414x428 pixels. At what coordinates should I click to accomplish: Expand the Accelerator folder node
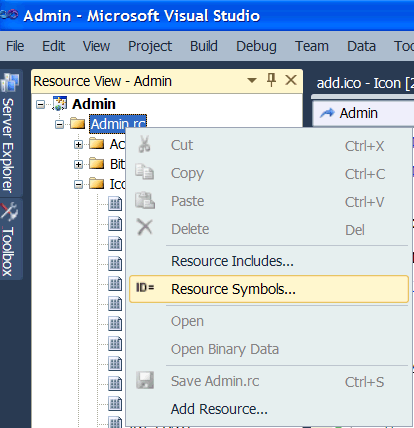tap(79, 144)
